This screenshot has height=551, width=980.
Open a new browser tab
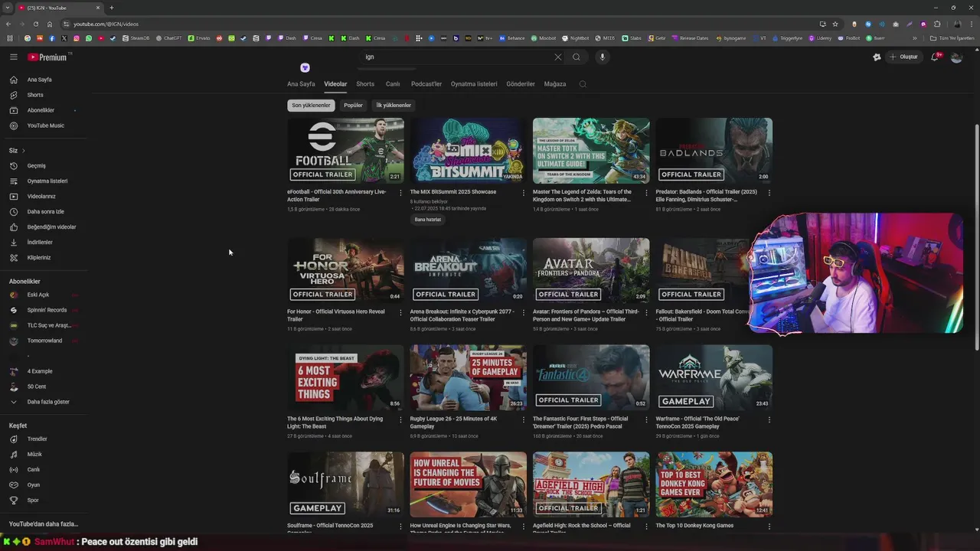[111, 8]
